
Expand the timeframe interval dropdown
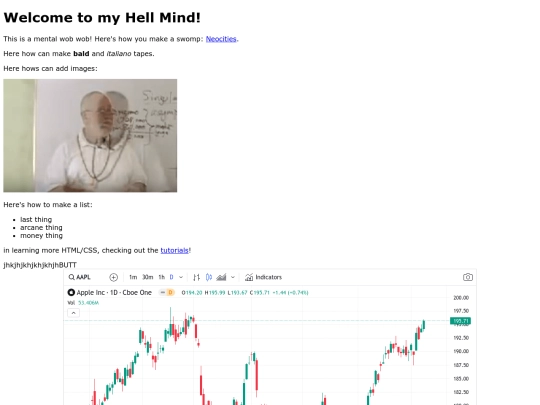click(181, 277)
